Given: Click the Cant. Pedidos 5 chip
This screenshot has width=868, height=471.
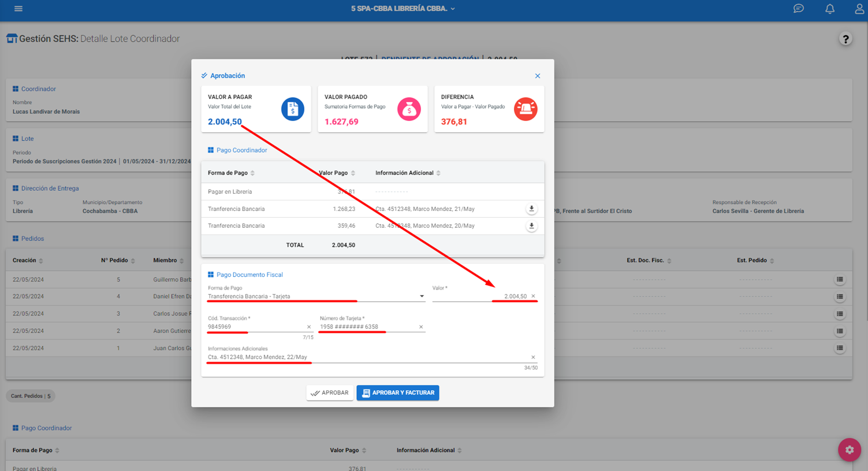Looking at the screenshot, I should click(x=31, y=396).
